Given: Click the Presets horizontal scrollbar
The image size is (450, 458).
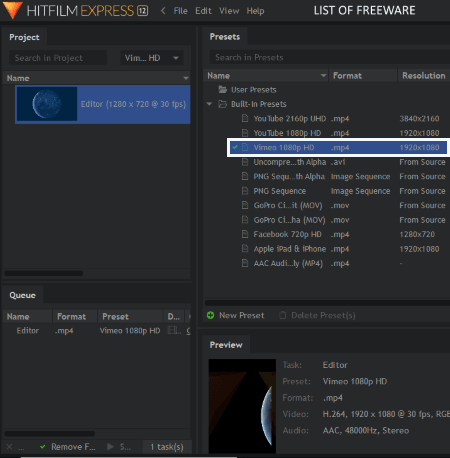Looking at the screenshot, I should [x=327, y=303].
